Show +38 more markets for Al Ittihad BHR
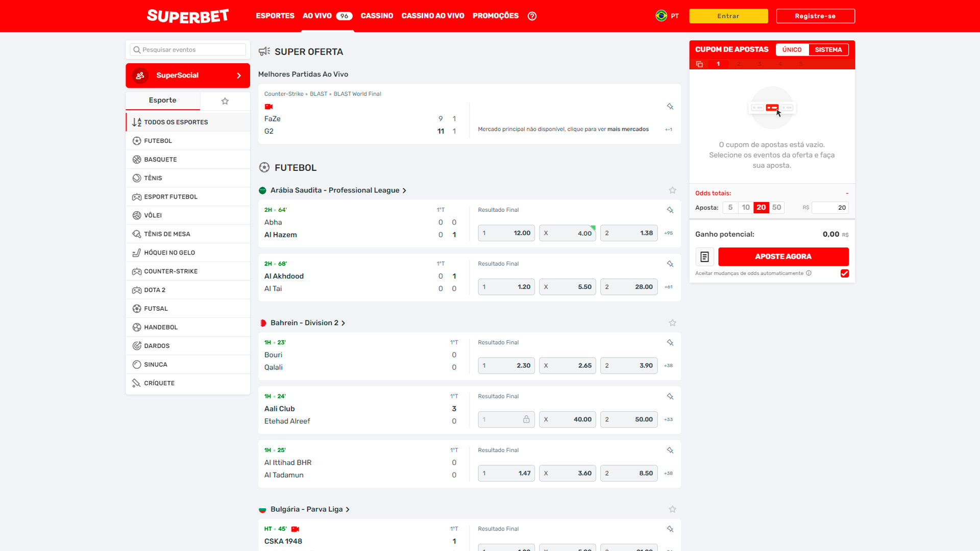Image resolution: width=980 pixels, height=551 pixels. pos(669,473)
